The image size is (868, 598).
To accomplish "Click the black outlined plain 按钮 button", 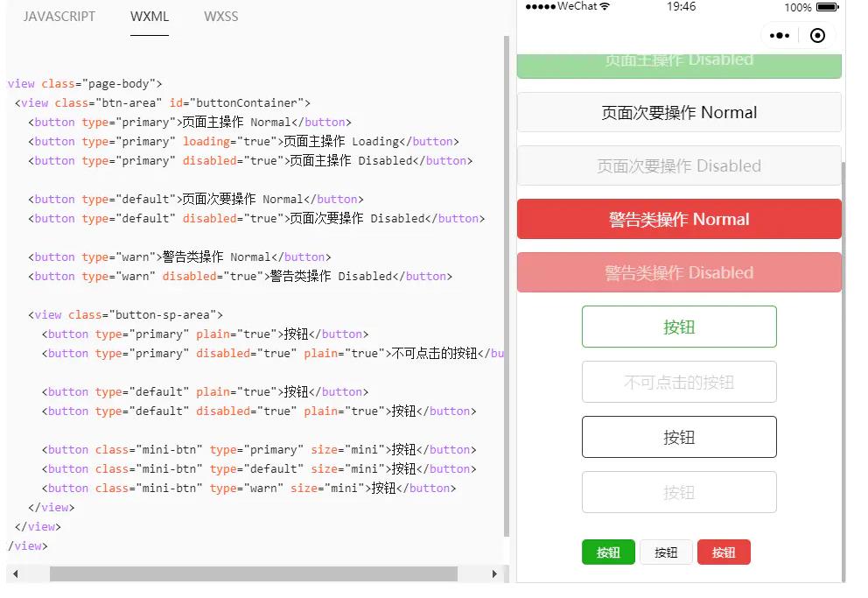I will pyautogui.click(x=679, y=436).
